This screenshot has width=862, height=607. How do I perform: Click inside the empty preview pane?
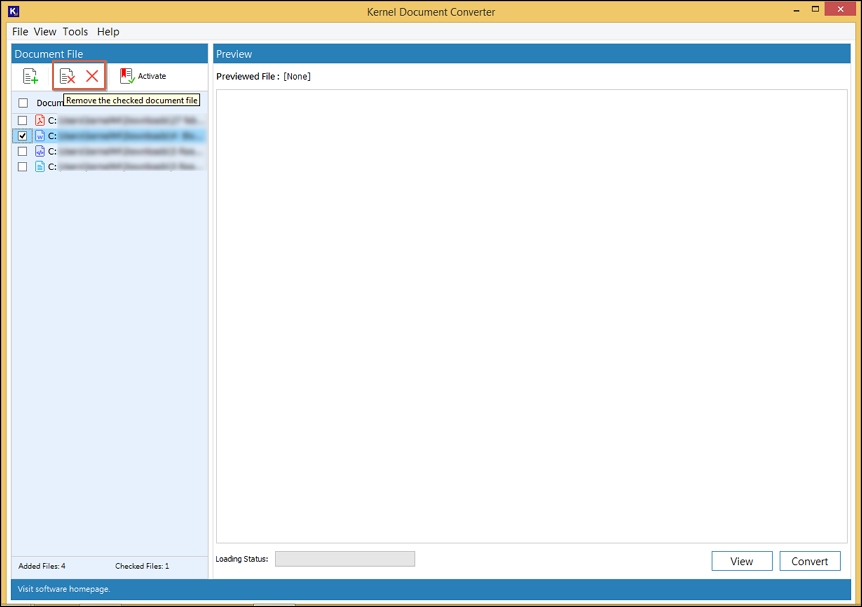click(532, 316)
